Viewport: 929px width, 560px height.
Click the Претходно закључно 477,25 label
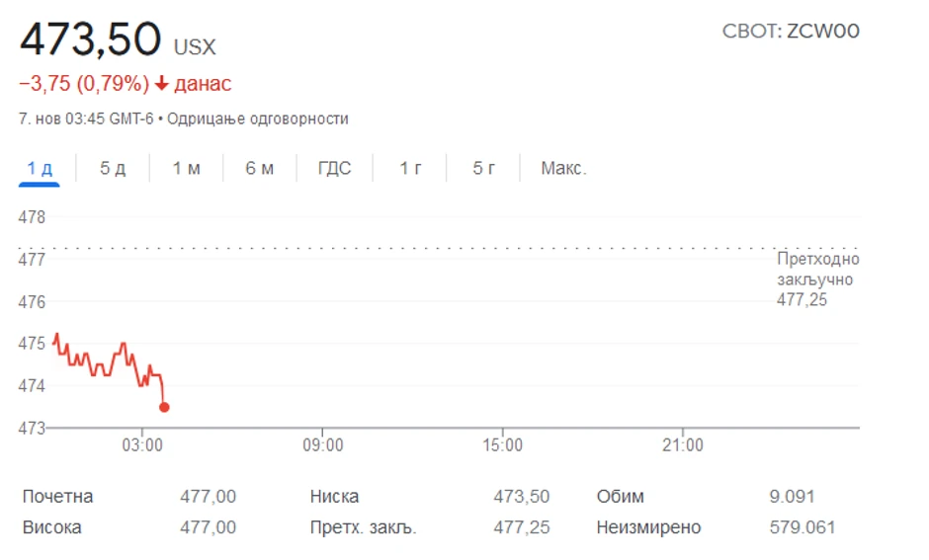click(x=817, y=280)
